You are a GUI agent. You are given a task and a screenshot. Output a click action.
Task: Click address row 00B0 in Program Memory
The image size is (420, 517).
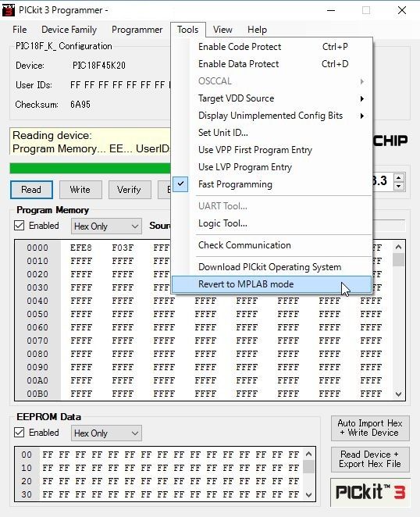37,394
